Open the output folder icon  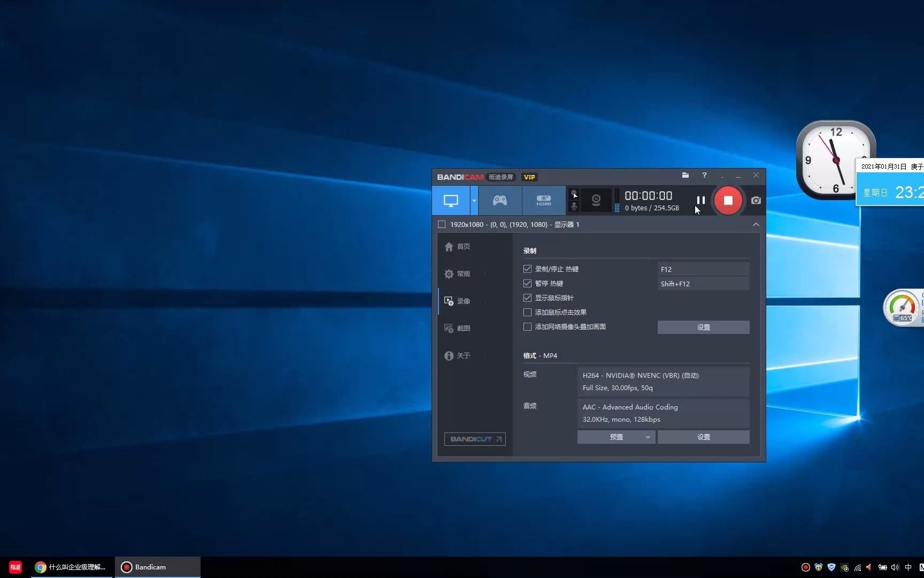point(685,175)
